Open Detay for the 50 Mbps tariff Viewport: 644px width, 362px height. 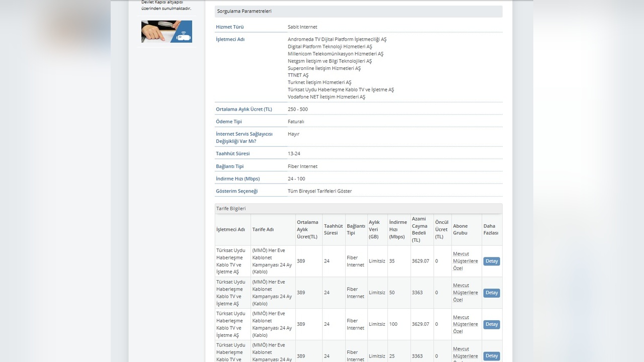pyautogui.click(x=492, y=293)
